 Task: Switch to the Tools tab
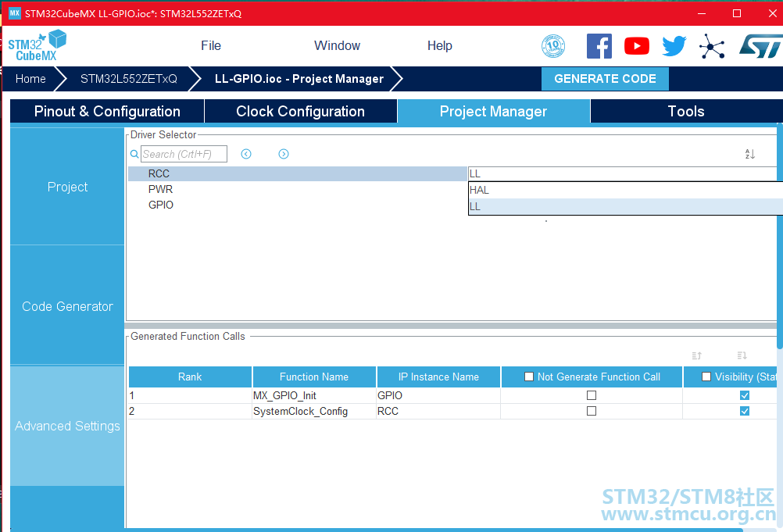[x=686, y=111]
